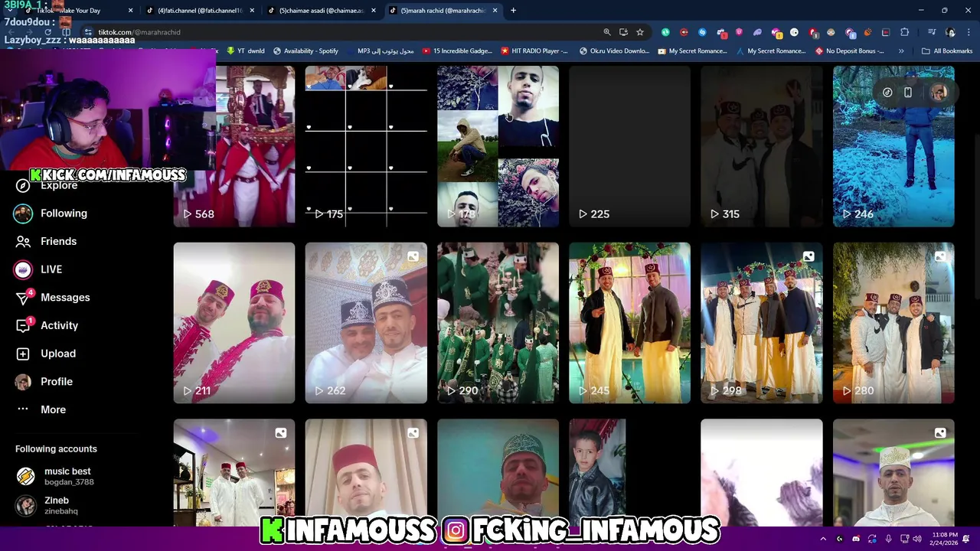Show hidden bookmarks with the double chevron

point(901,51)
